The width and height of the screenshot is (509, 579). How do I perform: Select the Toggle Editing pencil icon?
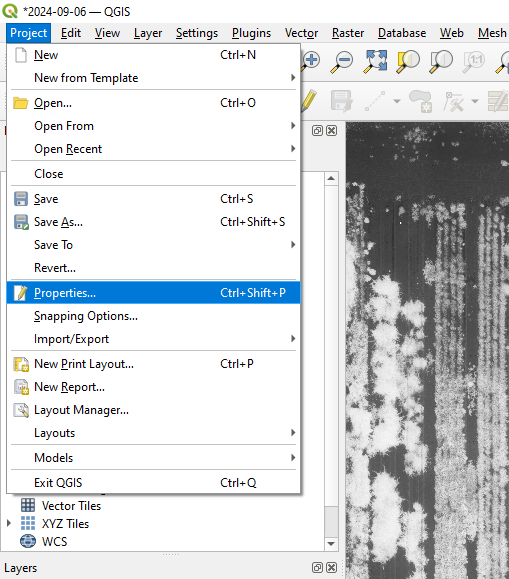coord(309,100)
